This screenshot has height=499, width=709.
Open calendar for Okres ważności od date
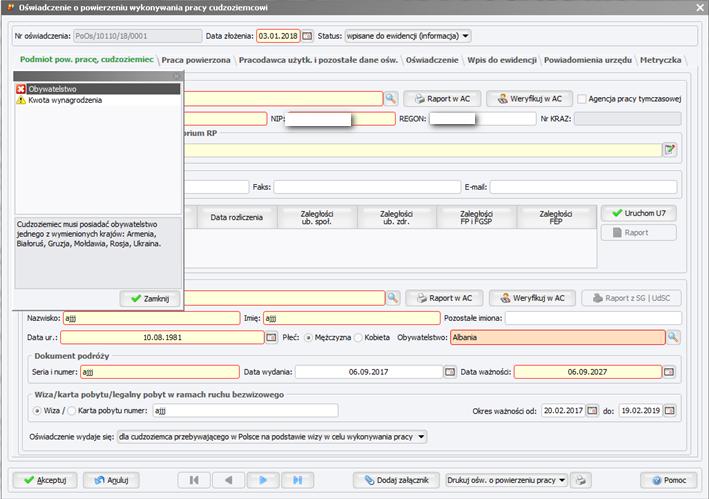tap(592, 410)
